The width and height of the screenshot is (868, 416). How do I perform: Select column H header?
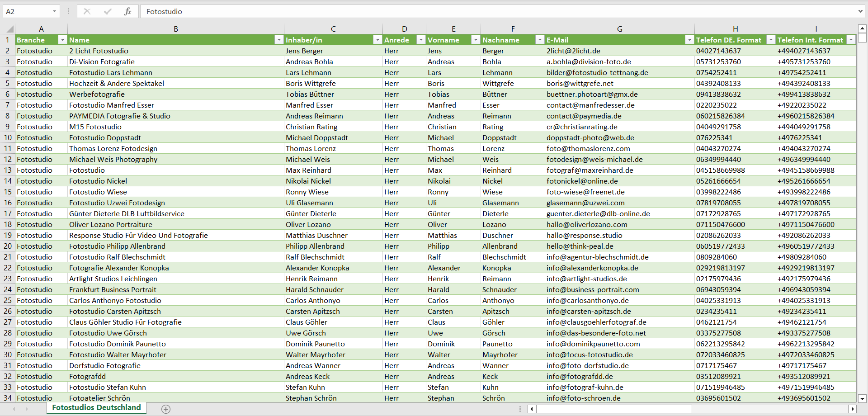pyautogui.click(x=735, y=29)
